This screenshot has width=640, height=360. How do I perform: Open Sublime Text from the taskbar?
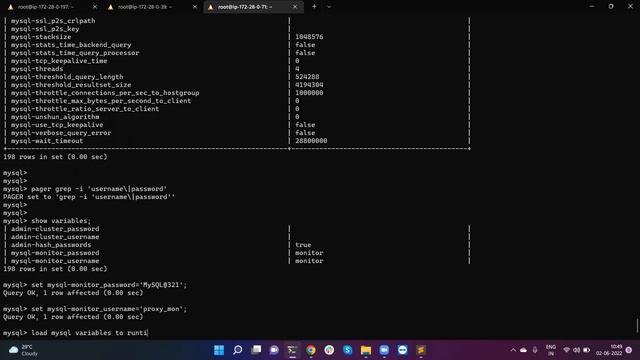(421, 350)
